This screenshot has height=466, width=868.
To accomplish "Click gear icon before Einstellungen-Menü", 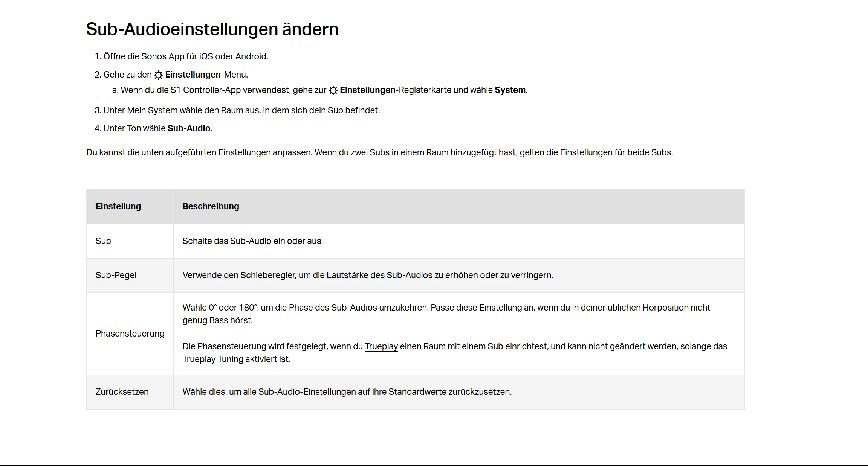I will (x=158, y=75).
